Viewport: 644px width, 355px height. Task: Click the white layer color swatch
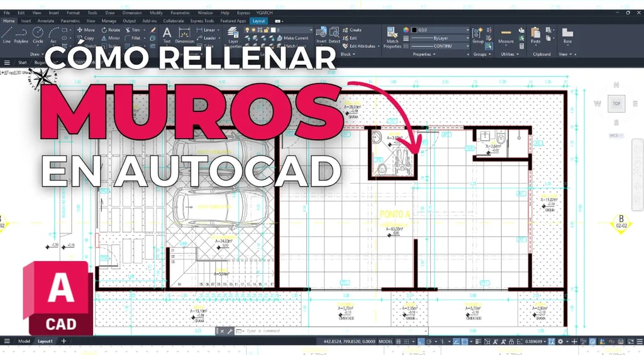click(x=273, y=30)
